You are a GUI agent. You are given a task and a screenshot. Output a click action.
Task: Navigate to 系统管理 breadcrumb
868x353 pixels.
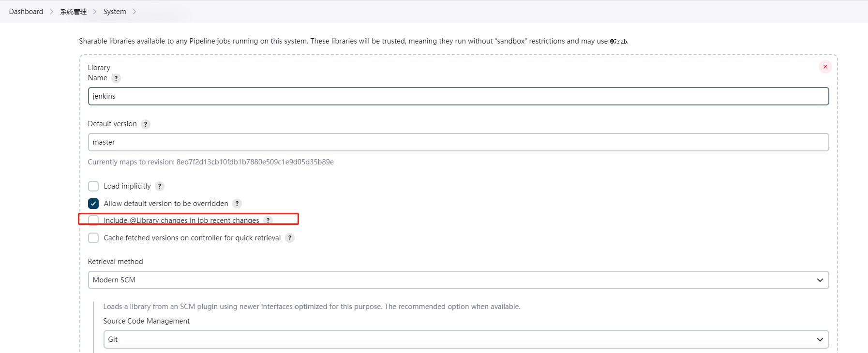pyautogui.click(x=74, y=12)
